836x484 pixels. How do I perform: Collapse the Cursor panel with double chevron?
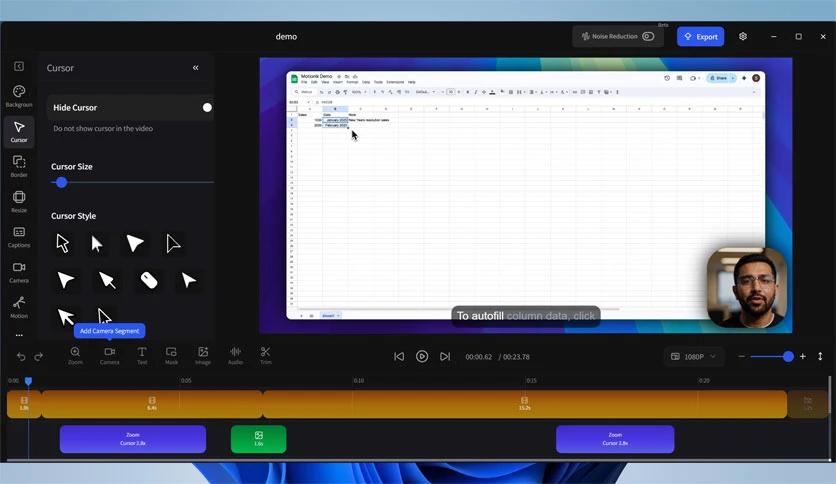coord(196,68)
